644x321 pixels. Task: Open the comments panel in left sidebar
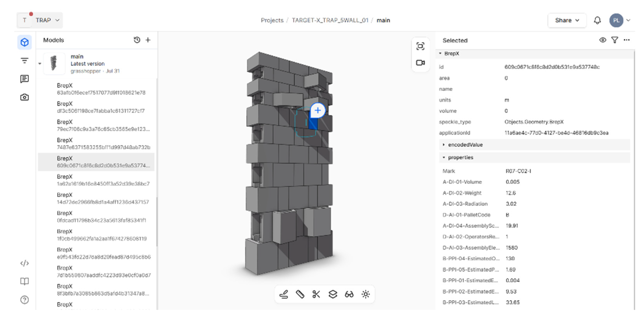tap(24, 79)
